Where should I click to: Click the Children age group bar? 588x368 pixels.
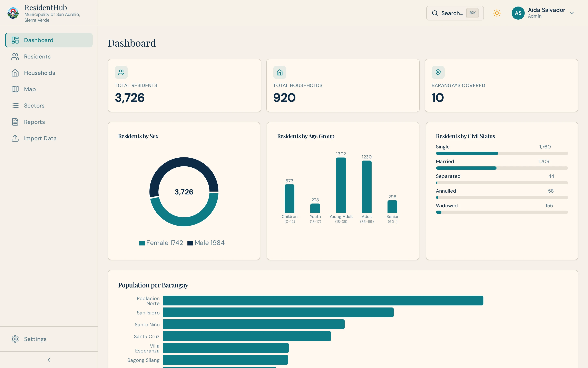pyautogui.click(x=289, y=199)
